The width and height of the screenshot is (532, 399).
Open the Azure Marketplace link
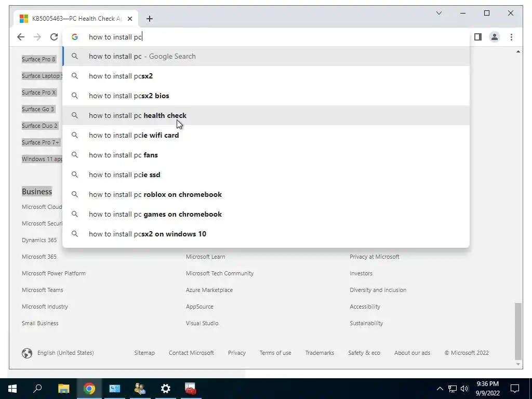[209, 290]
